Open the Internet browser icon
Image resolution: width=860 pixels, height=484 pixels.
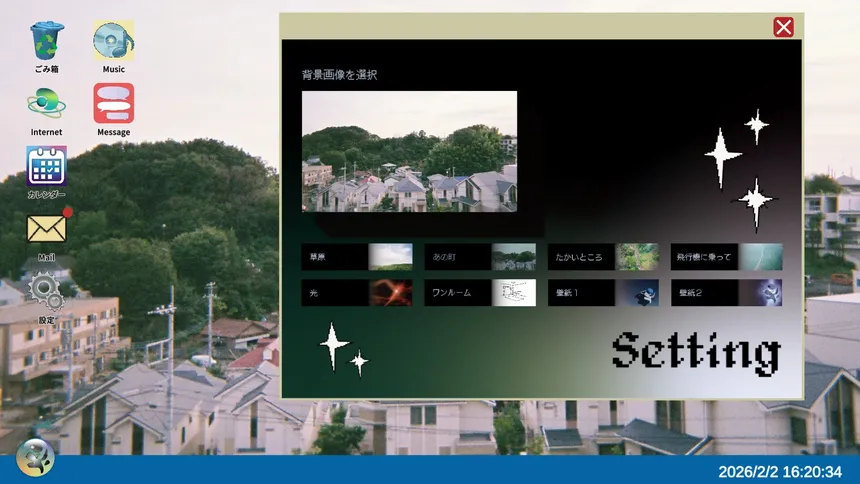point(46,104)
